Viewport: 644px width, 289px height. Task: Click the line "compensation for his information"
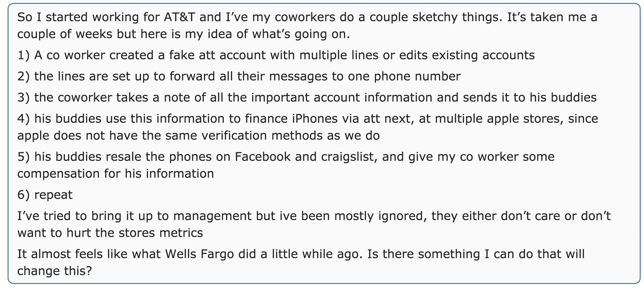116,174
